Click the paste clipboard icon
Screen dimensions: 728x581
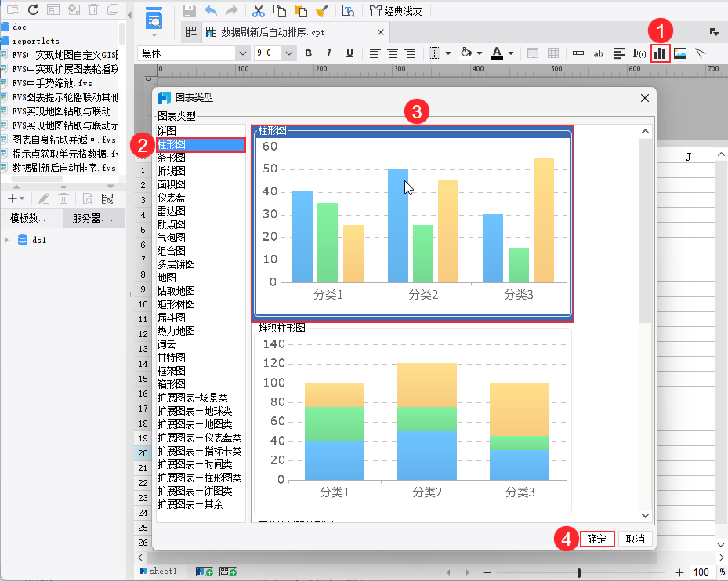point(301,11)
